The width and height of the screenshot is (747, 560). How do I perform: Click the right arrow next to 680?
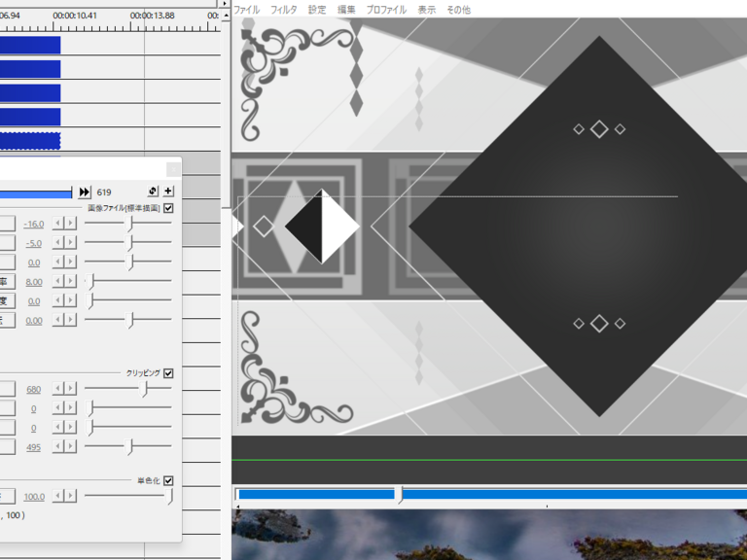(70, 389)
